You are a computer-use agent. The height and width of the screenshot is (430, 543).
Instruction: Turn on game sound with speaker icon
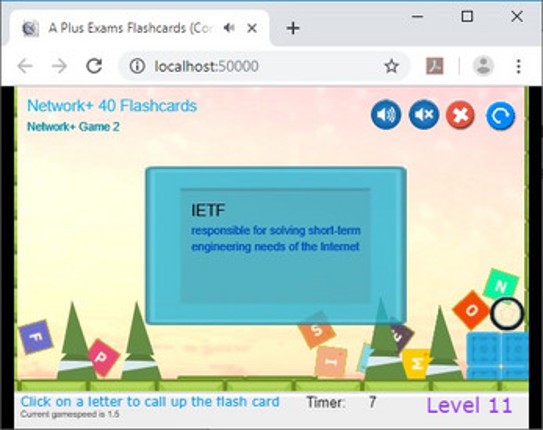(386, 115)
